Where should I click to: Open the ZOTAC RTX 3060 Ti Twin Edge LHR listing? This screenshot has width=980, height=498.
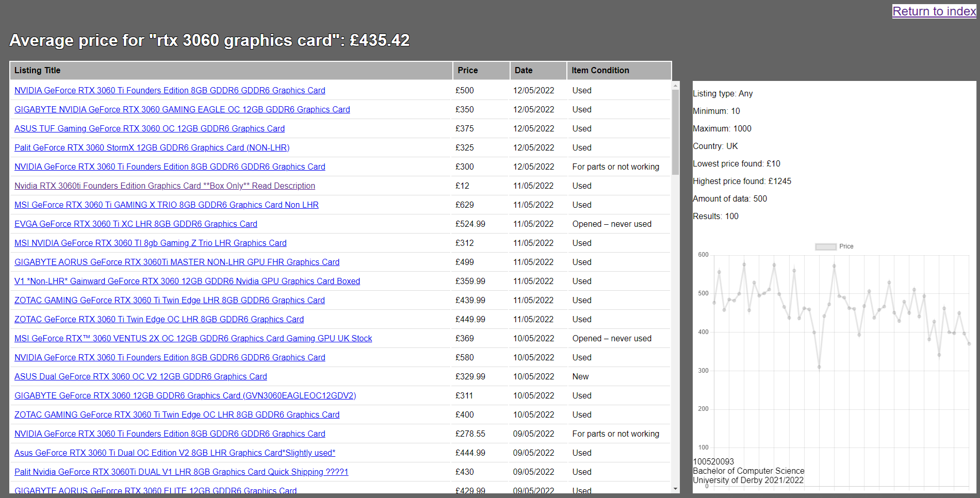(169, 300)
